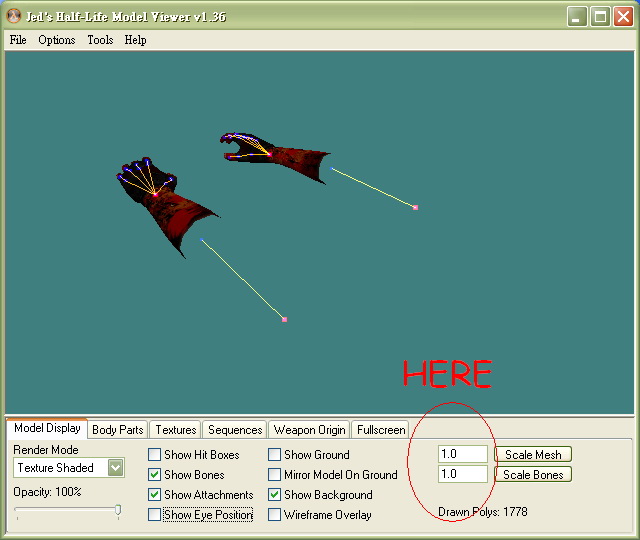This screenshot has height=540, width=640.
Task: Uncheck Show Background
Action: pyautogui.click(x=274, y=495)
